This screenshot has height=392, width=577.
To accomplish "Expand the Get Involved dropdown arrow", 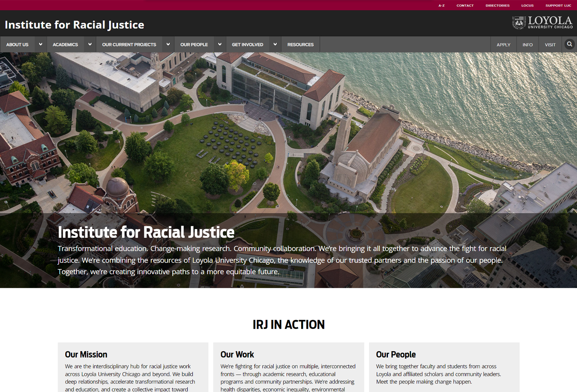I will [275, 44].
